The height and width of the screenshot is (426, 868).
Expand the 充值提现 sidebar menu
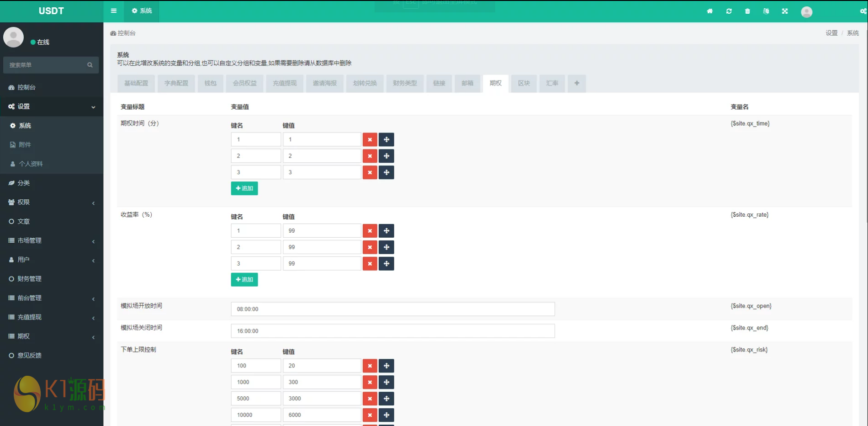(x=51, y=317)
